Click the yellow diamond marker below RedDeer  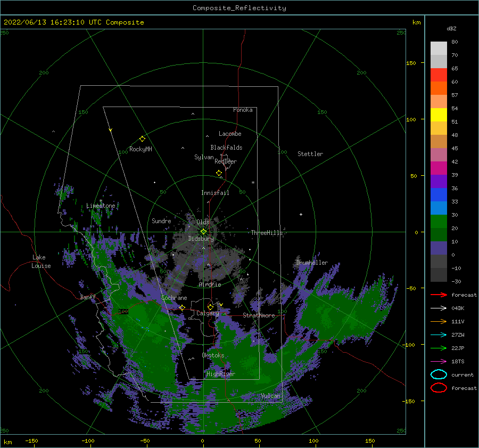click(x=219, y=173)
